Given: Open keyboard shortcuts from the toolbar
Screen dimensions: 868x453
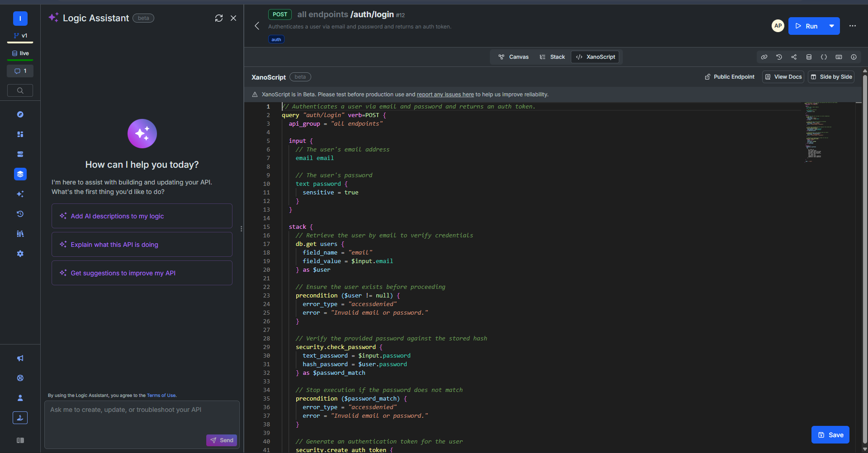Looking at the screenshot, I should [x=839, y=57].
